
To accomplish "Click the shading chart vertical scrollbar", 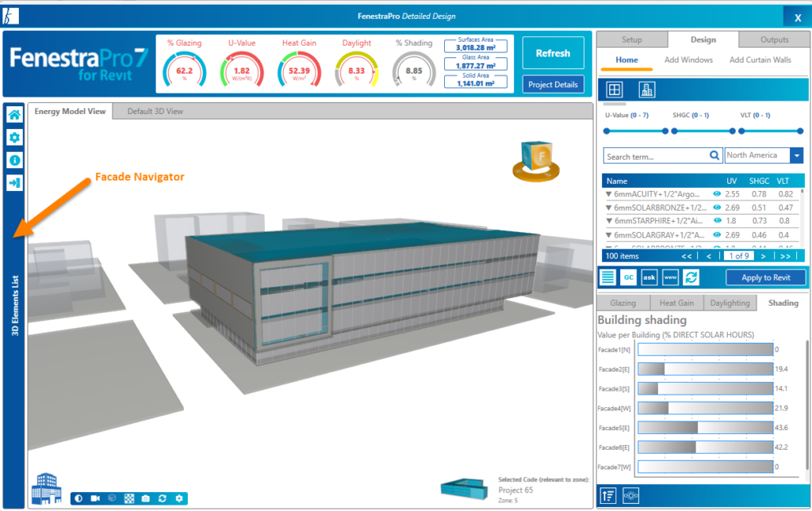I will point(807,405).
